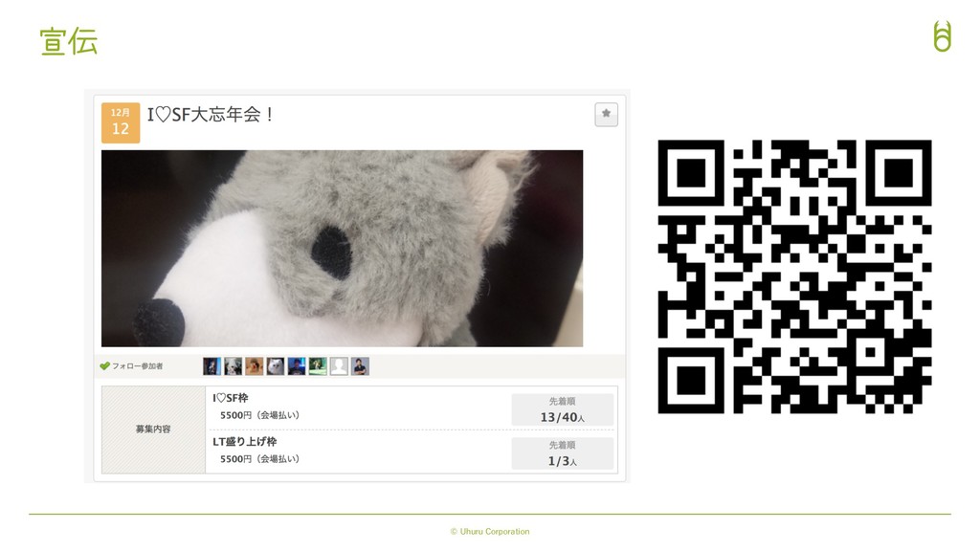Open the orange-brown participant avatar
980x551 pixels.
[x=254, y=366]
